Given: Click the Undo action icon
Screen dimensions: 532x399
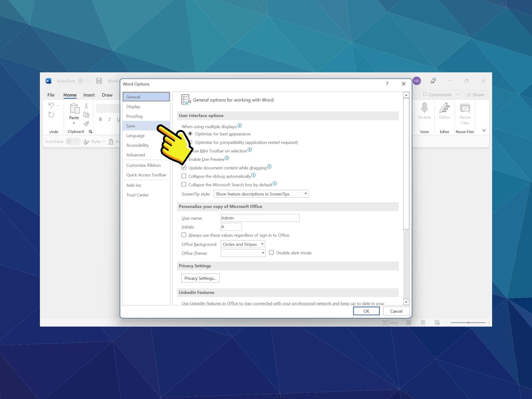Looking at the screenshot, I should (51, 106).
